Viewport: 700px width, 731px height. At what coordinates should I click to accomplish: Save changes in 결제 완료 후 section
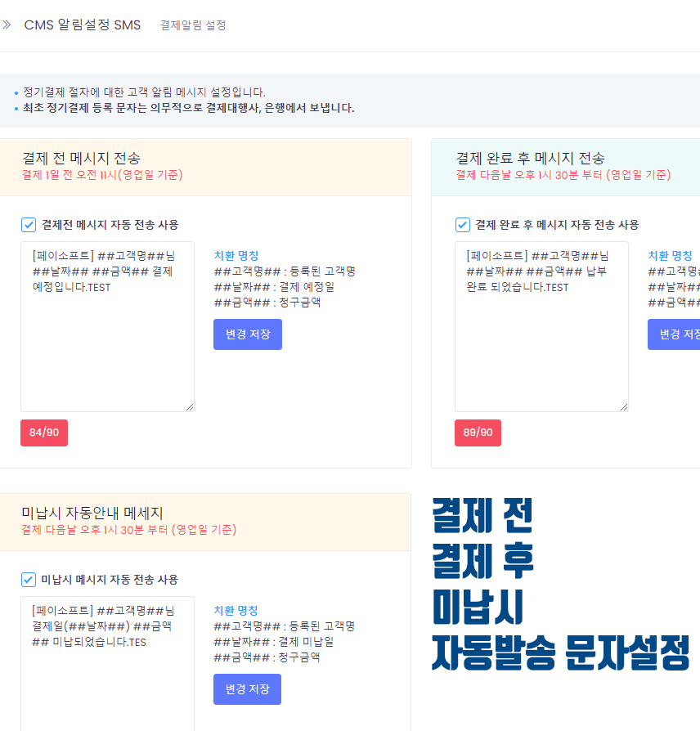pos(674,334)
